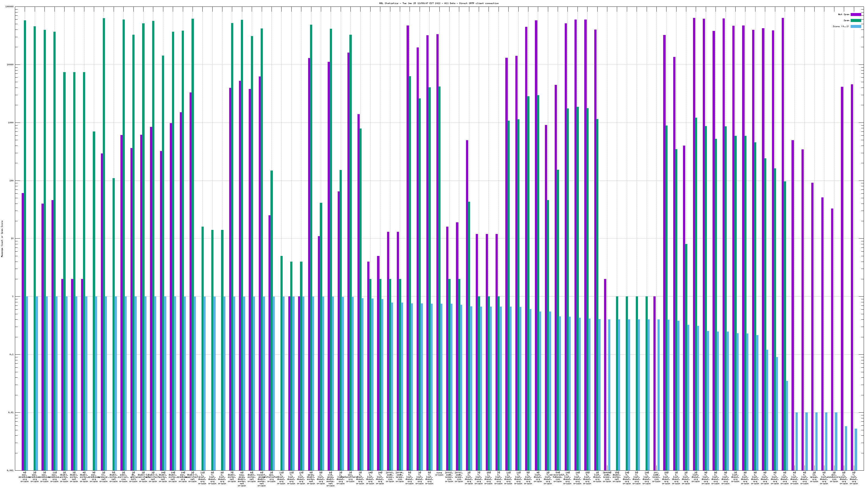The height and width of the screenshot is (488, 868).
Task: Click the 'psbl.surriel.com origin' x-axis label
Action: click(123, 477)
